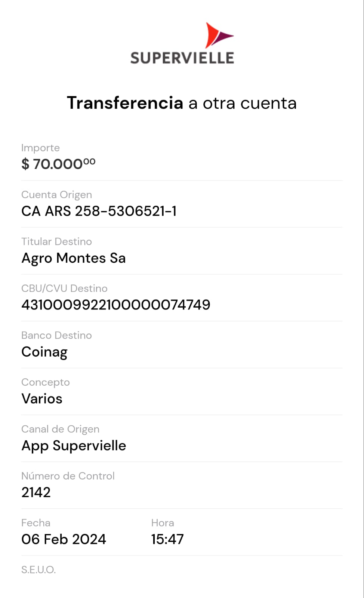Click the Canal de Origen label
This screenshot has width=364, height=598.
[60, 429]
